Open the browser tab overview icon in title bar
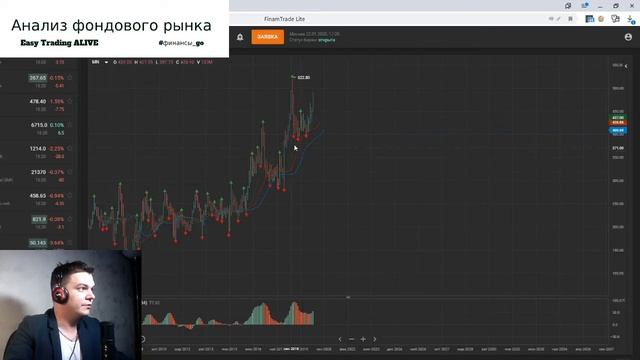The height and width of the screenshot is (360, 640). (568, 6)
